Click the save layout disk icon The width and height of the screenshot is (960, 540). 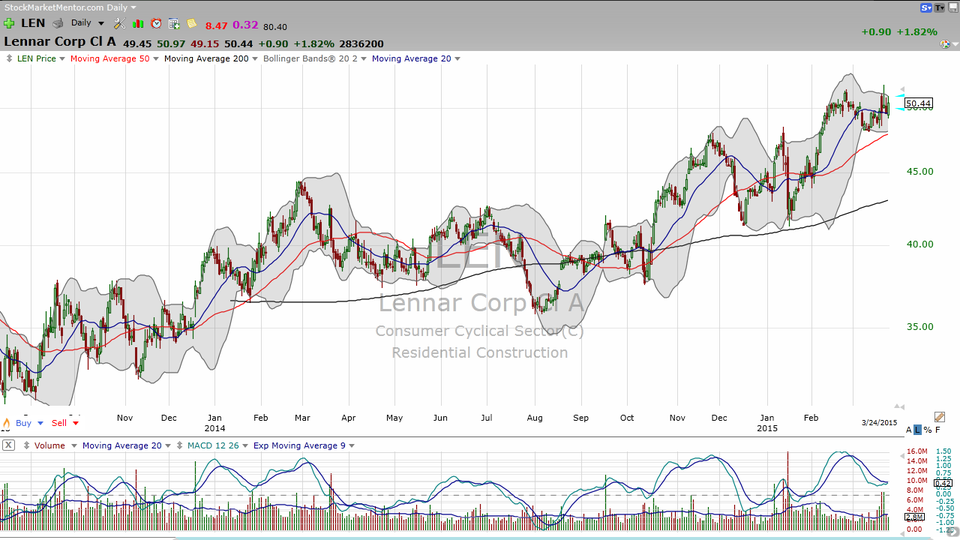pos(953,8)
